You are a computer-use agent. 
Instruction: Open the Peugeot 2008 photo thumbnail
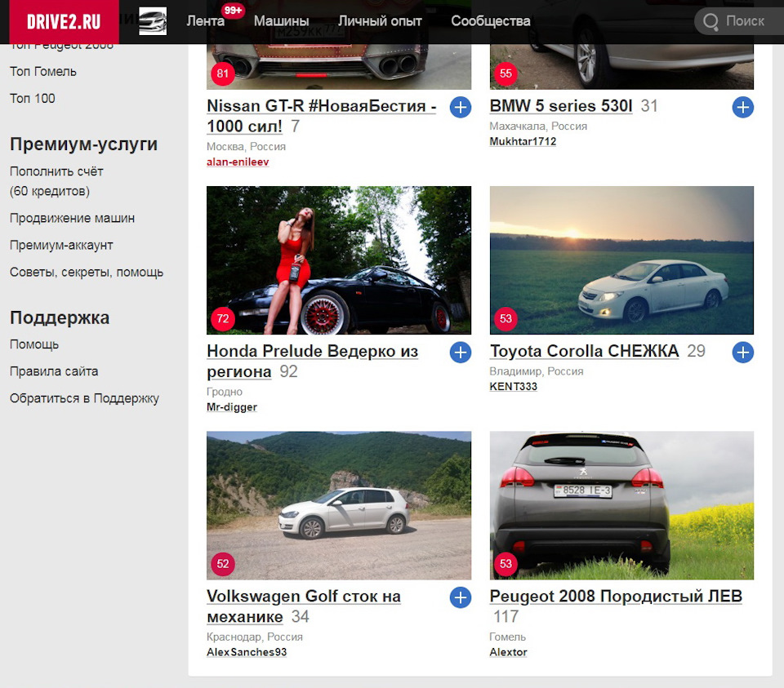(x=621, y=506)
